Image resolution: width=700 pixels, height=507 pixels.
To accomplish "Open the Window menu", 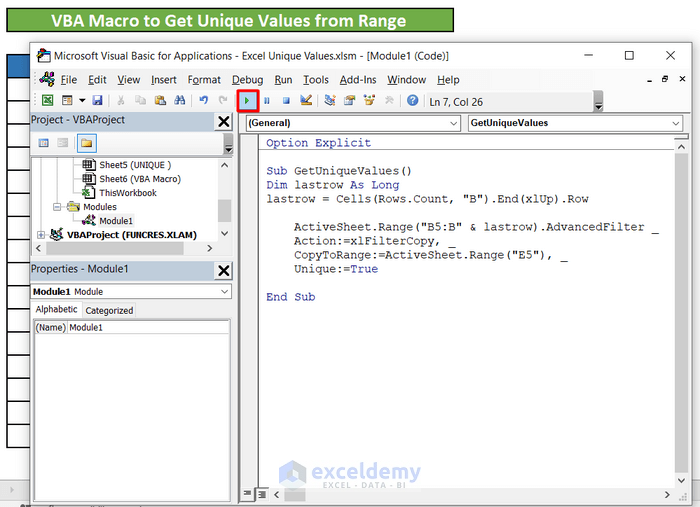I will click(x=406, y=80).
